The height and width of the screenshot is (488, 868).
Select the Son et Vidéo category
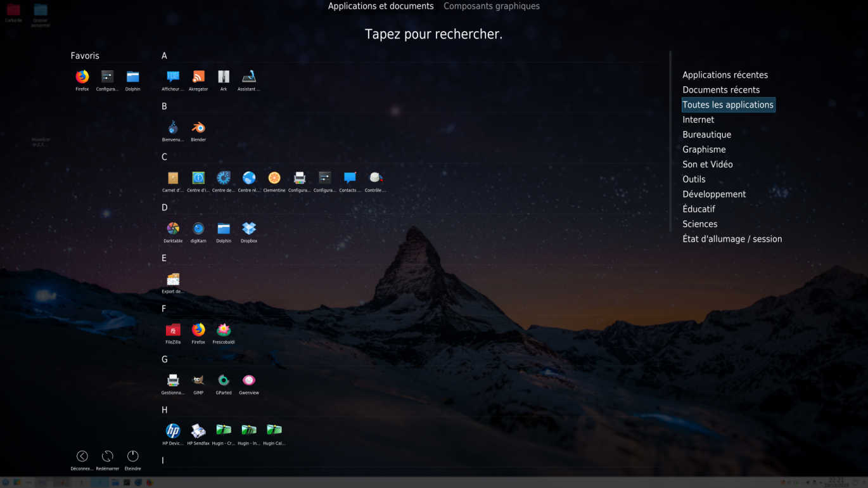707,164
